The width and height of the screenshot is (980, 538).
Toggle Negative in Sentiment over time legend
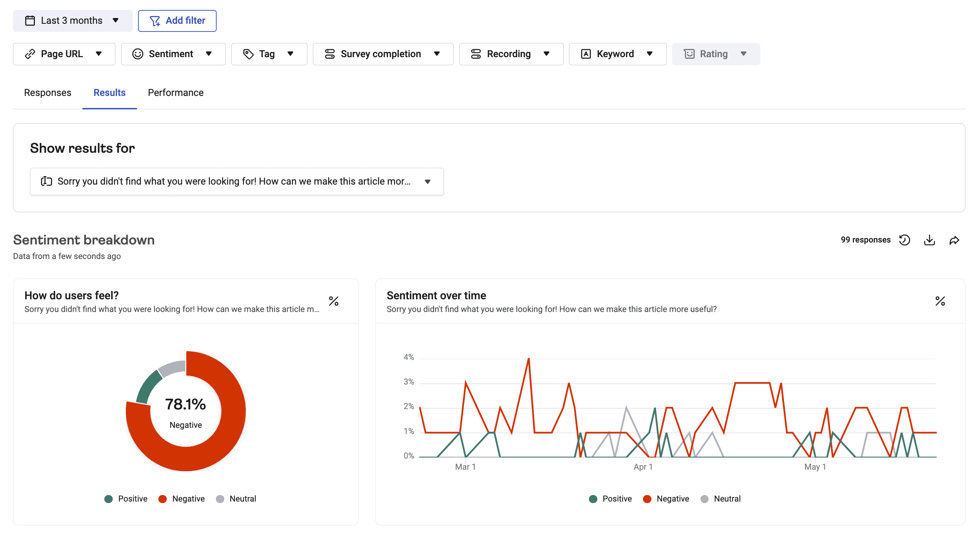coord(666,499)
